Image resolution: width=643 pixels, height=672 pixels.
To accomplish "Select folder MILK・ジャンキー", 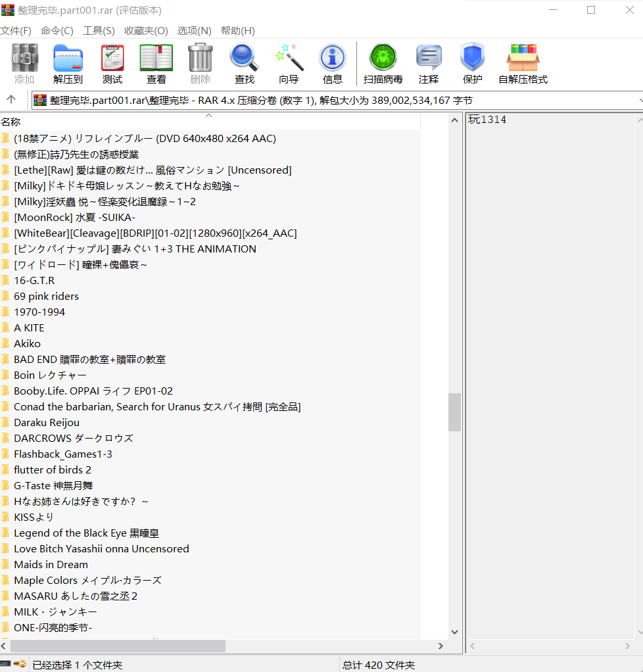I will point(55,612).
